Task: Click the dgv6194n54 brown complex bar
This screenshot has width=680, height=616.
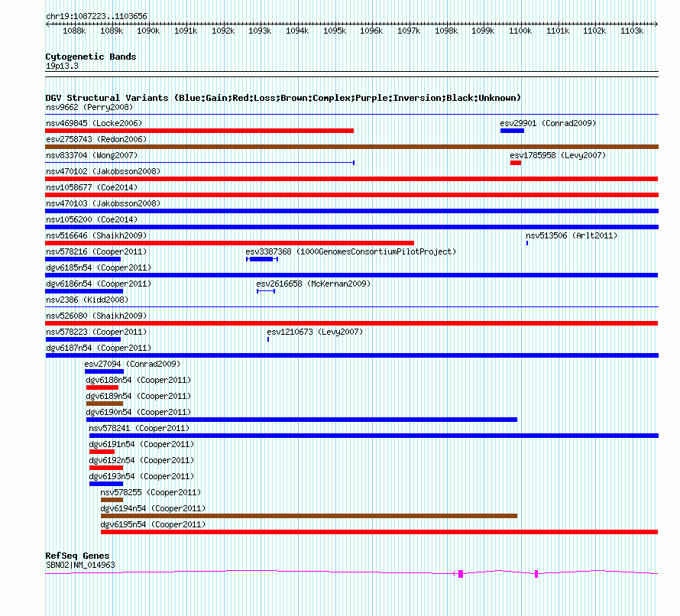Action: 309,516
